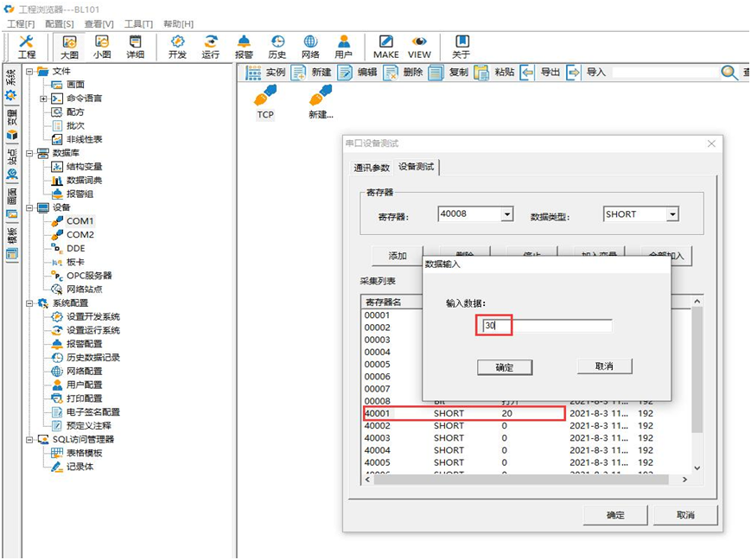Open the 用户 user tool
The width and height of the screenshot is (751, 560).
click(343, 47)
